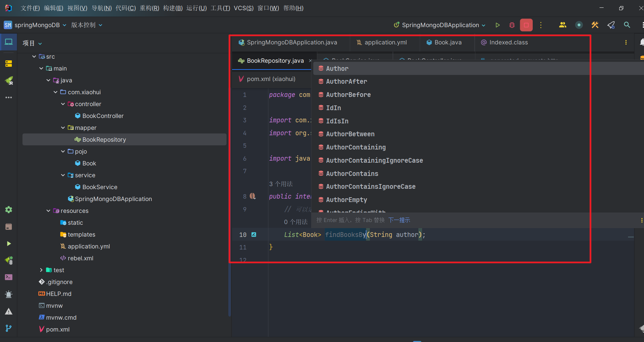Switch to Indexed.class tab
The image size is (644, 342).
pos(505,42)
